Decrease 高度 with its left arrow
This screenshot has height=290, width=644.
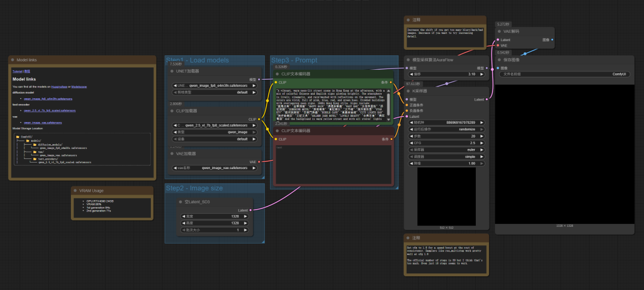coord(184,223)
